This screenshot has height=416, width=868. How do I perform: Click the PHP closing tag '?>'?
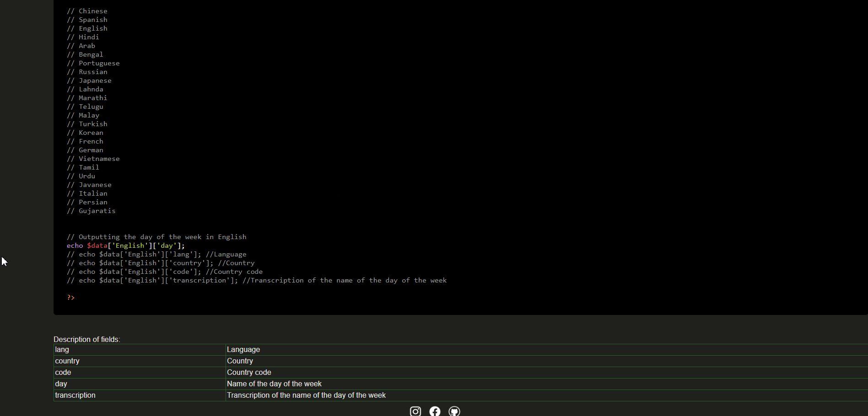tap(71, 298)
